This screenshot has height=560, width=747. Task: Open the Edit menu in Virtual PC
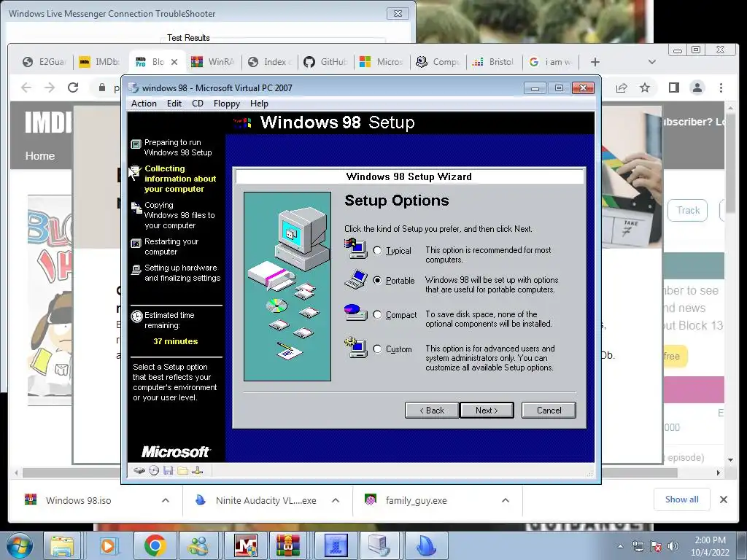(x=174, y=104)
